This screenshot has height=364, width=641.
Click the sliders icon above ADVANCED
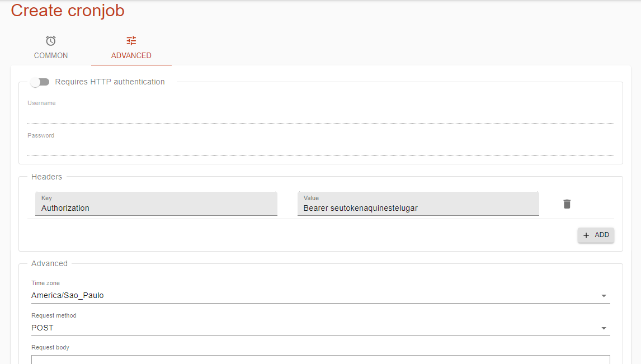(x=131, y=41)
